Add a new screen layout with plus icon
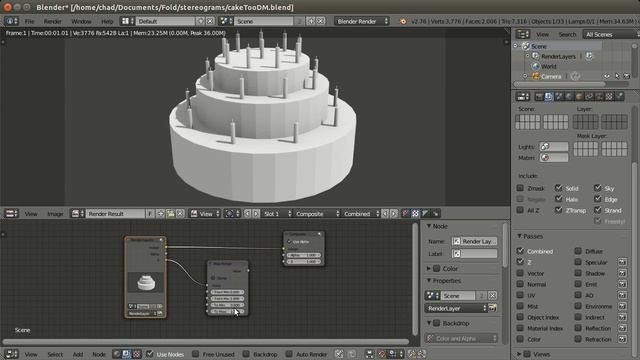Image resolution: width=640 pixels, height=360 pixels. click(200, 21)
